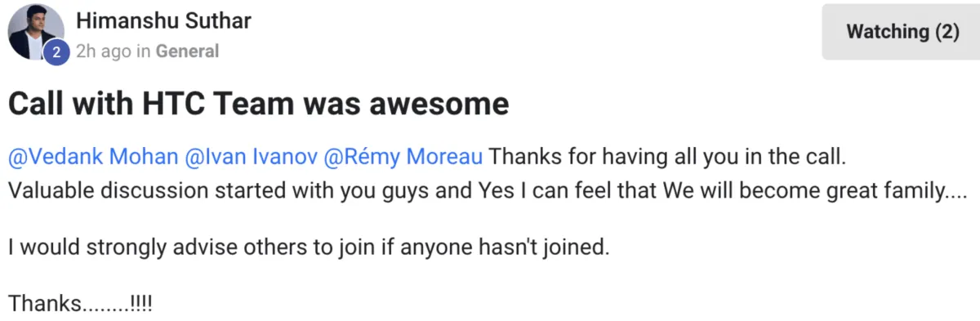Open the General category link
980x321 pixels.
pyautogui.click(x=187, y=51)
